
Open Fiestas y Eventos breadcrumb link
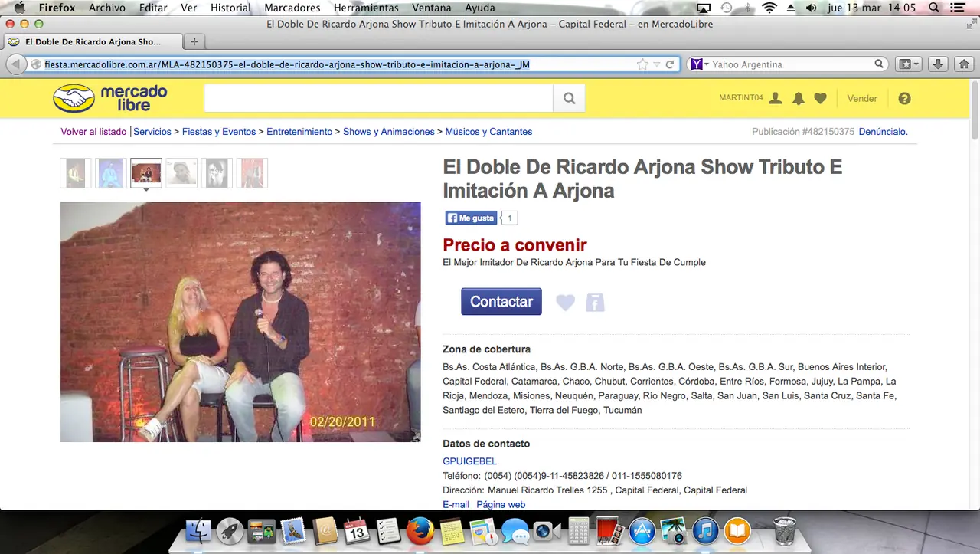click(219, 132)
